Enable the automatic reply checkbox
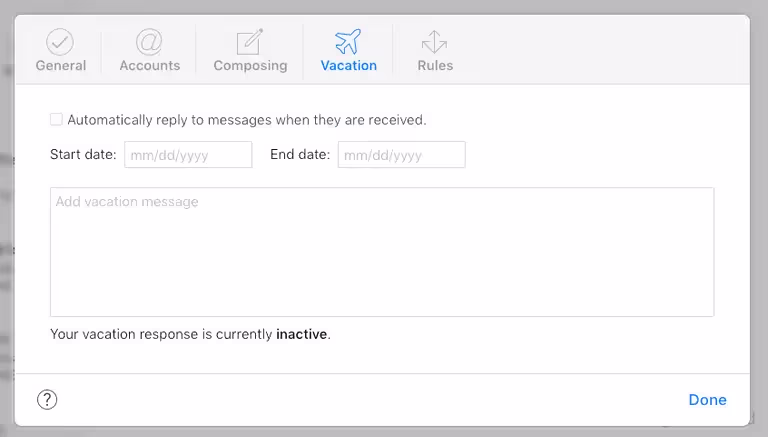This screenshot has height=437, width=768. pyautogui.click(x=56, y=119)
